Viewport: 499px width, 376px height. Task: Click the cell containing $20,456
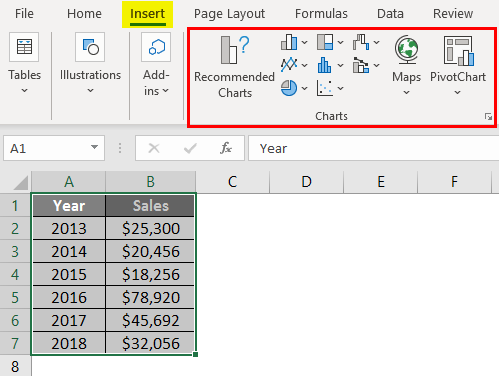click(x=150, y=251)
